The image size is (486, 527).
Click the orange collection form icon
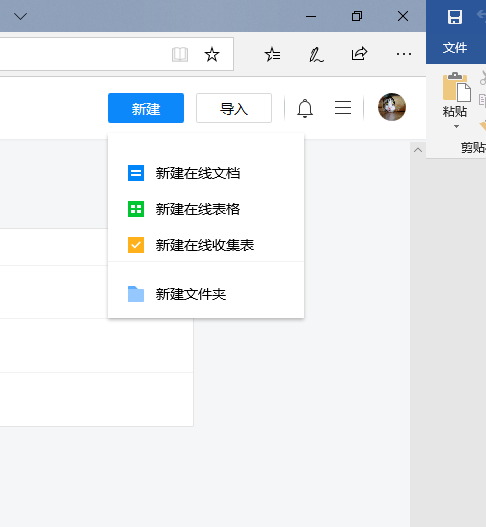(x=136, y=245)
